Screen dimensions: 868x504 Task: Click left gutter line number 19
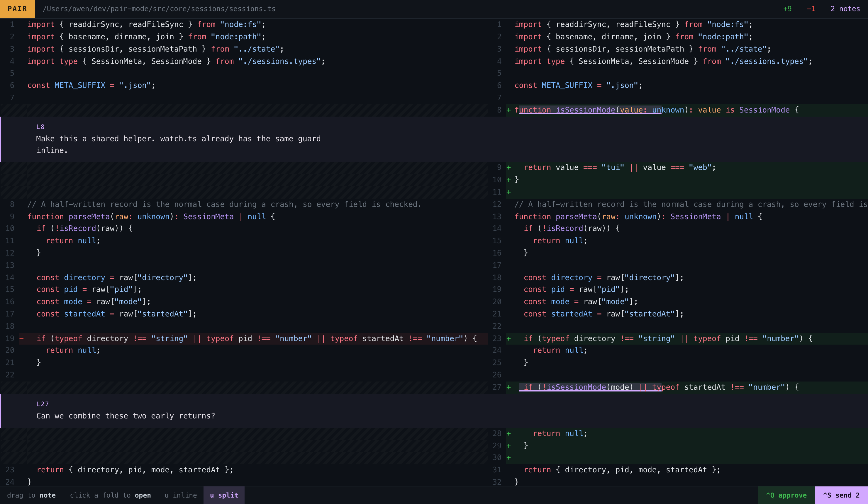[10, 339]
